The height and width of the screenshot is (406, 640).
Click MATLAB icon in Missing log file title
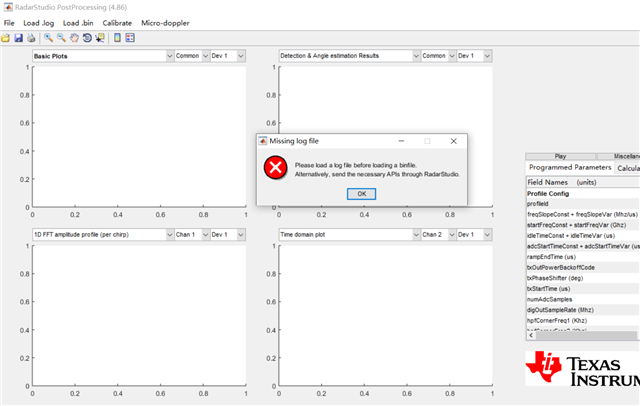point(263,141)
